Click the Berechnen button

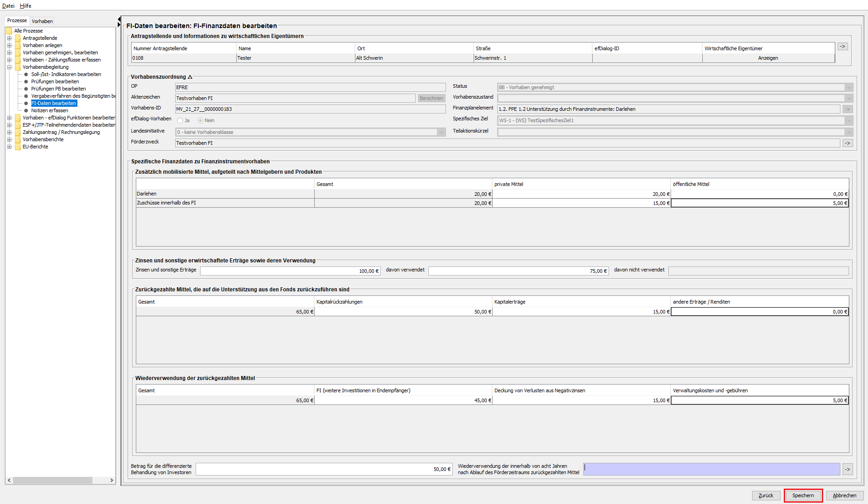point(431,98)
